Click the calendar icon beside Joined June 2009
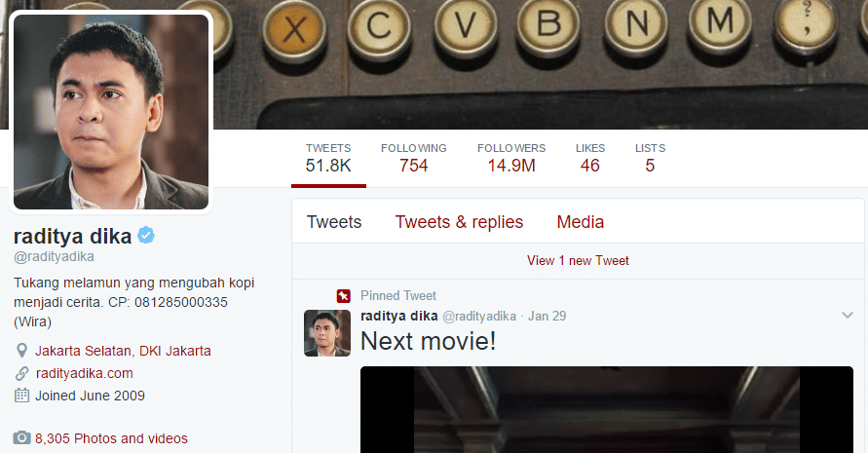Viewport: 868px width, 453px height. click(x=21, y=396)
